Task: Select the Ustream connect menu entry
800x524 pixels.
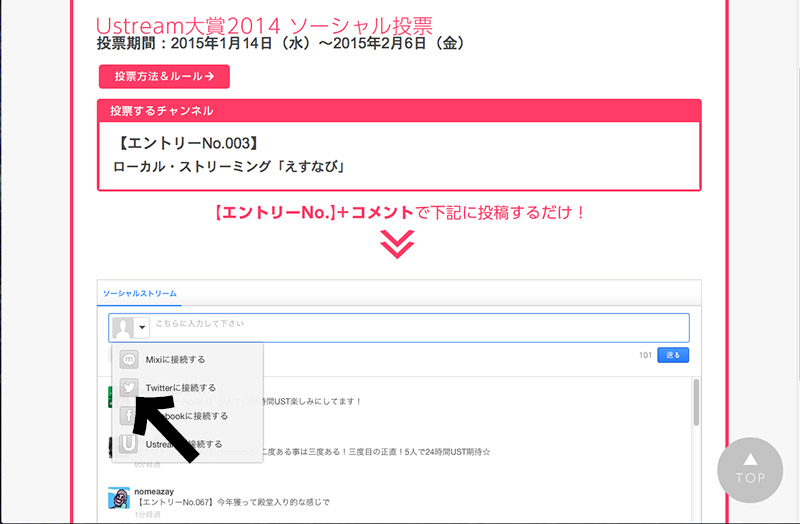Action: pyautogui.click(x=187, y=444)
